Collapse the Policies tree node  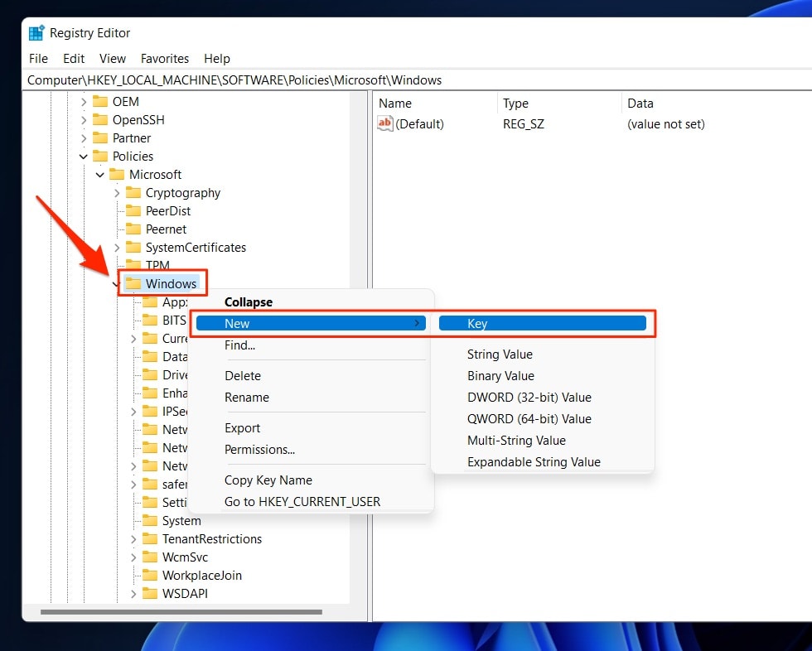(x=83, y=156)
